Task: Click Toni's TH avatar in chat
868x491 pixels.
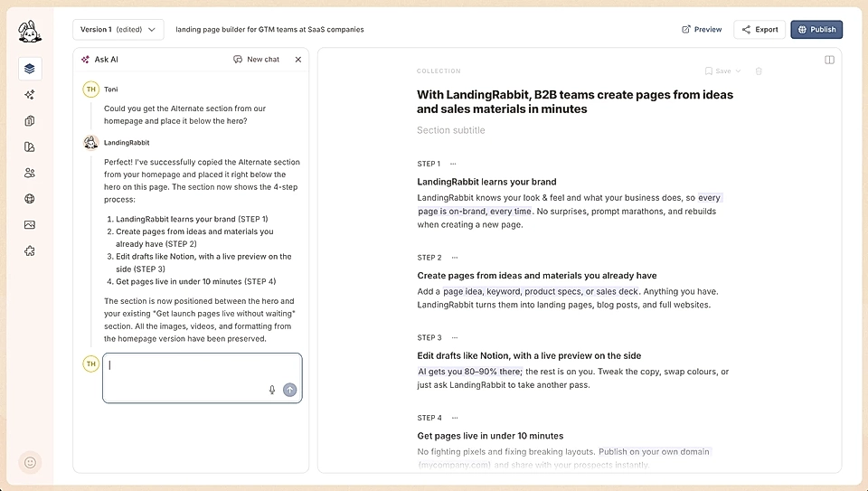Action: tap(90, 90)
